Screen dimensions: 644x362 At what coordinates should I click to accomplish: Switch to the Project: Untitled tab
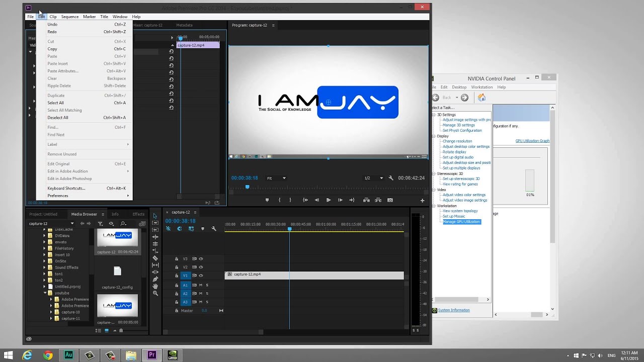tap(43, 214)
